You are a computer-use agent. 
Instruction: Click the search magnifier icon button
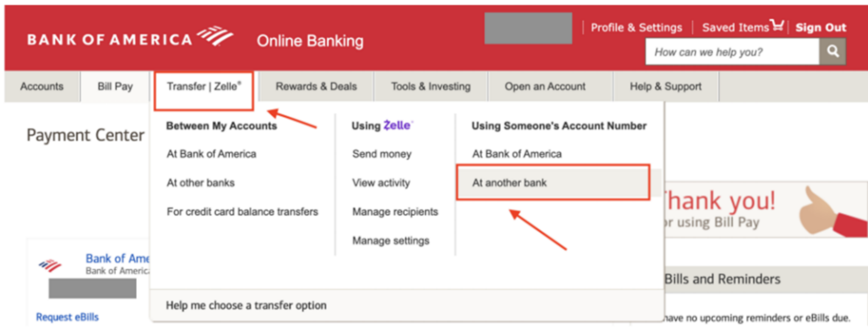click(832, 52)
